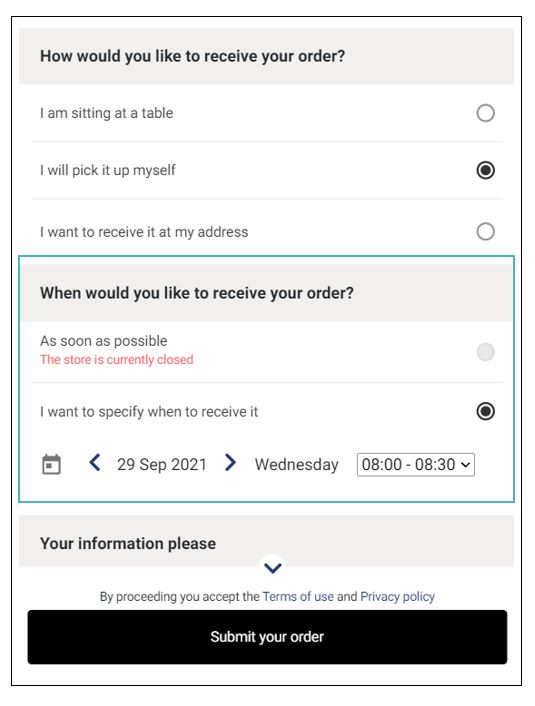
Task: Open the calendar date picker icon
Action: click(x=51, y=464)
